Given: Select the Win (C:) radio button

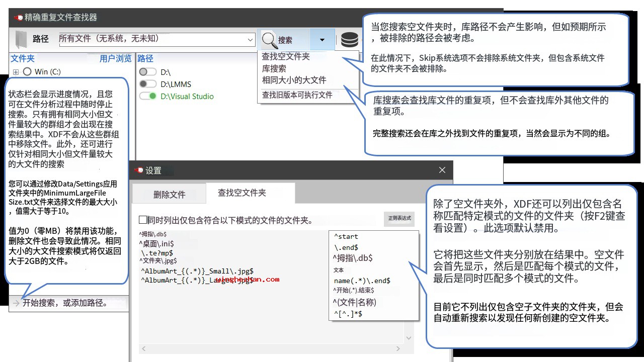Looking at the screenshot, I should (27, 72).
